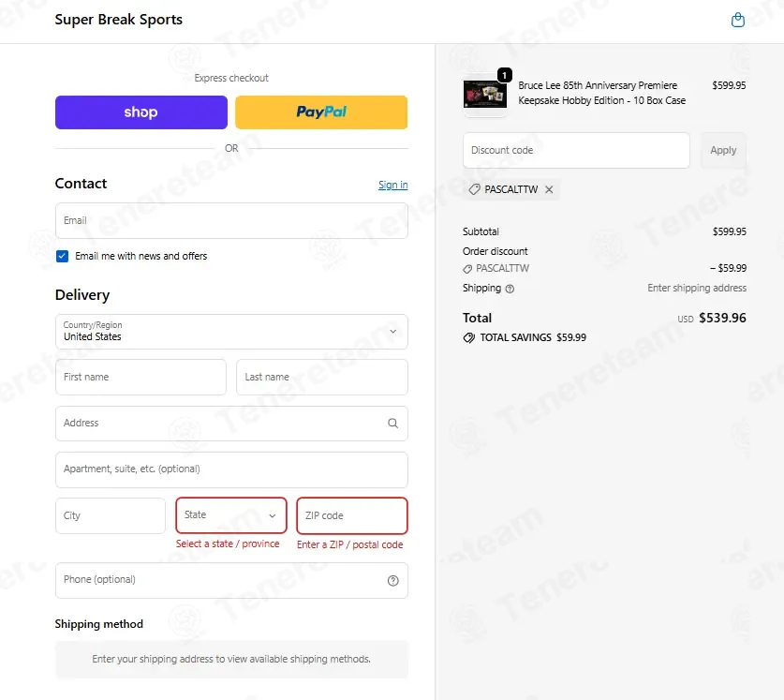
Task: Click the shipping methods placeholder message
Action: click(x=231, y=659)
